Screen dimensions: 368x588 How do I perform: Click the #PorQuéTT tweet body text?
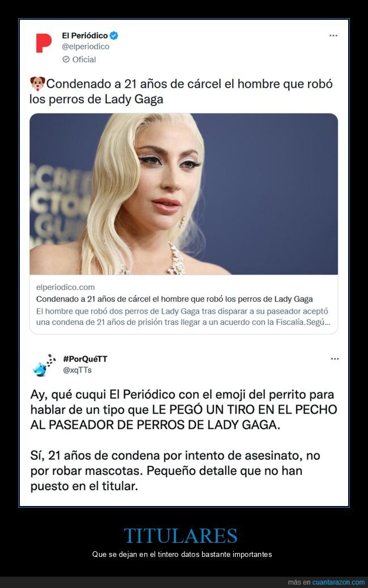183,440
